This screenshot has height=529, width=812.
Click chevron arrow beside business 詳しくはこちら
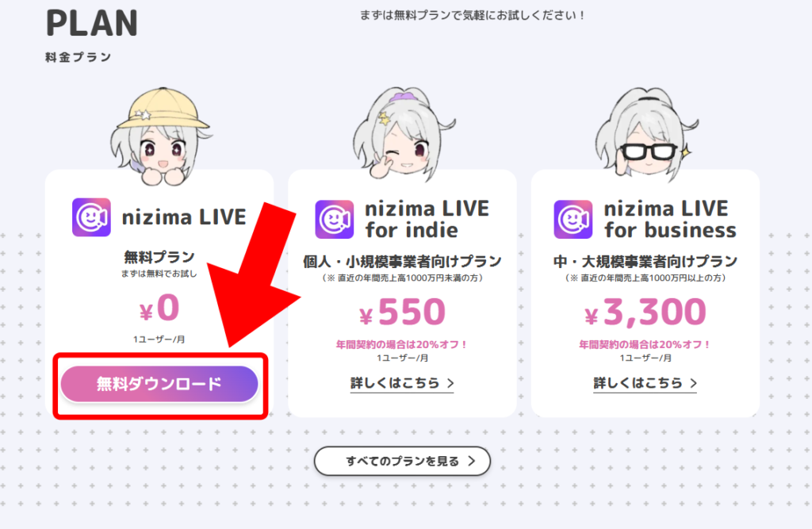(693, 383)
